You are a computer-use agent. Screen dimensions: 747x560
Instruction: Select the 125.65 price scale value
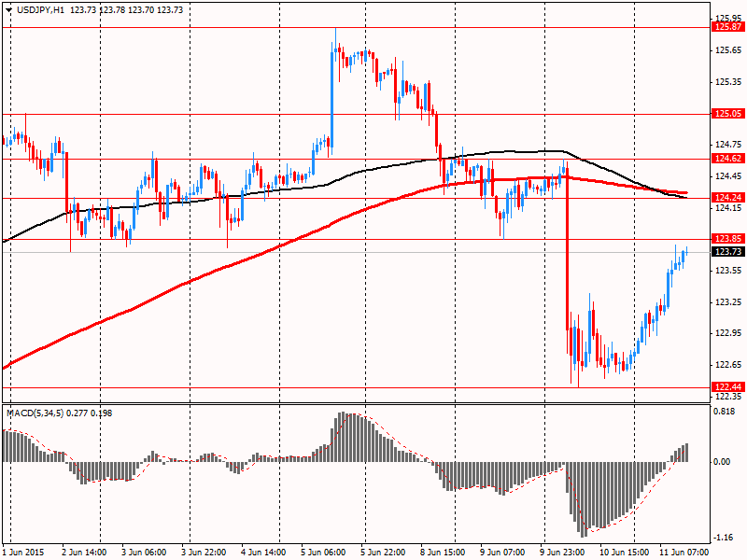pos(728,50)
